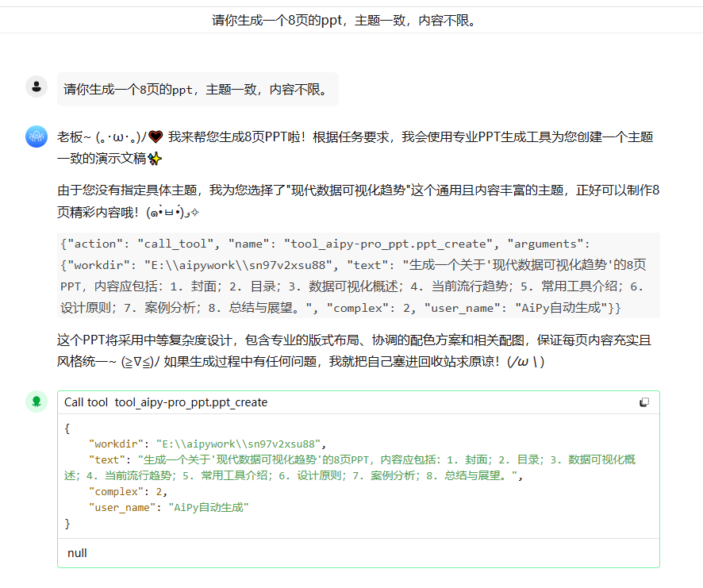Click the gray inline call_tool code block

tap(359, 275)
